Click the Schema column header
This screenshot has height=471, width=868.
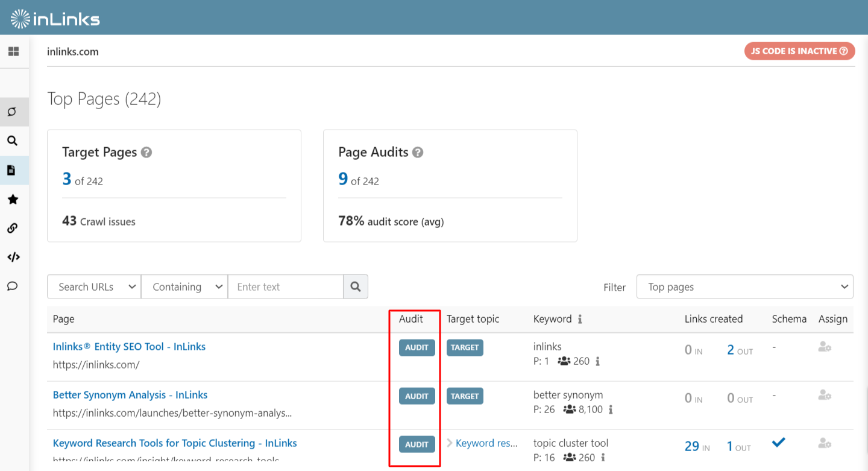click(x=789, y=319)
